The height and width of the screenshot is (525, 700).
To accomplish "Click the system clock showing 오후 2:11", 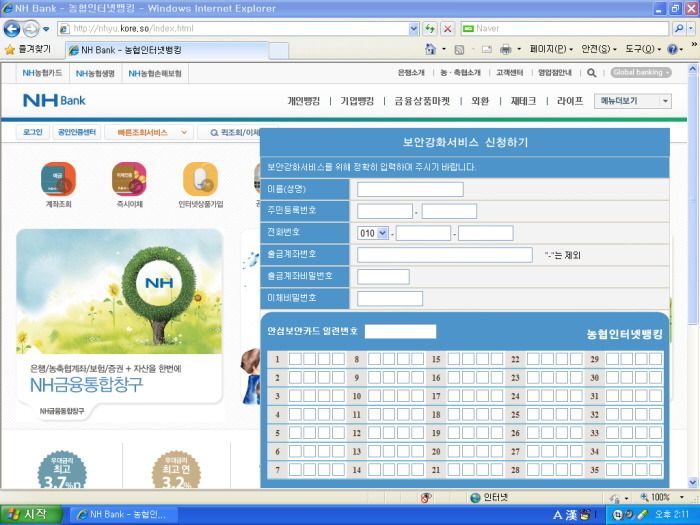I will tap(672, 515).
